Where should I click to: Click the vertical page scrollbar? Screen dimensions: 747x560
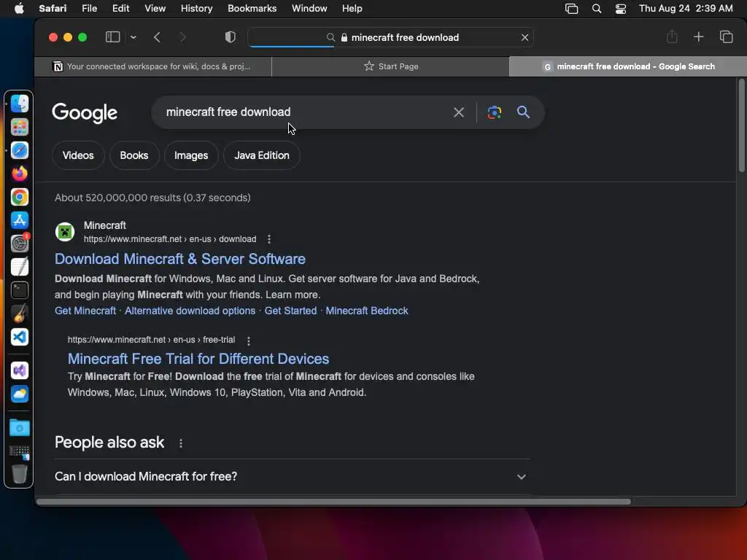[741, 126]
